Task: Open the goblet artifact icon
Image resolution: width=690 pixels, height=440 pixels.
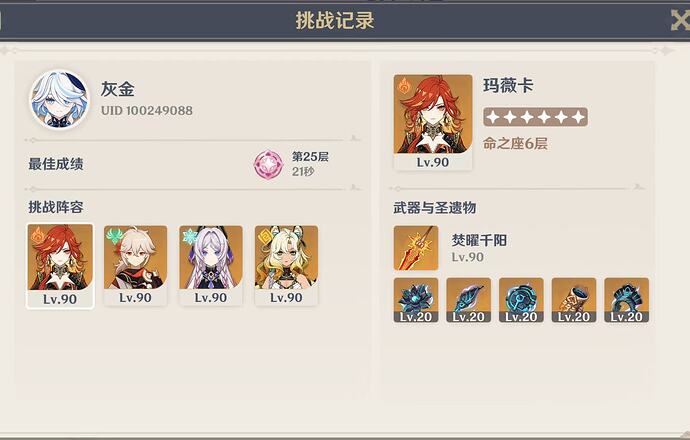Action: point(574,300)
